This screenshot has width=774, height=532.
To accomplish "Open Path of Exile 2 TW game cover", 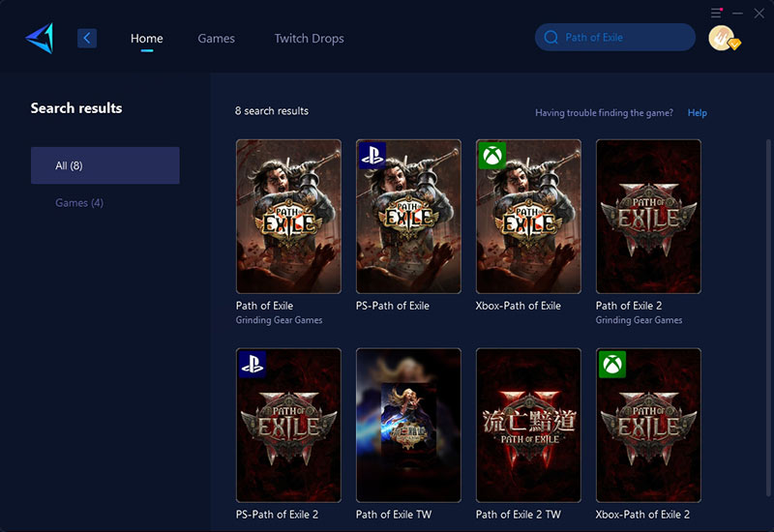I will pos(528,425).
